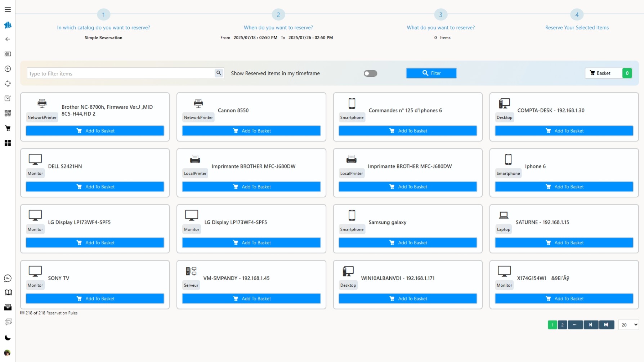Go to step 4 Reserve Your Selected Items
Viewport: 644px width, 362px height.
(x=577, y=15)
